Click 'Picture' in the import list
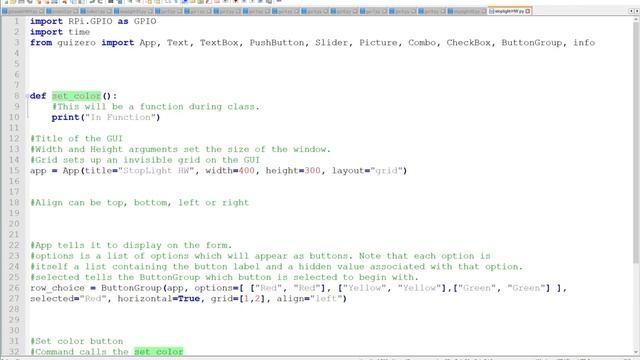 pyautogui.click(x=378, y=42)
